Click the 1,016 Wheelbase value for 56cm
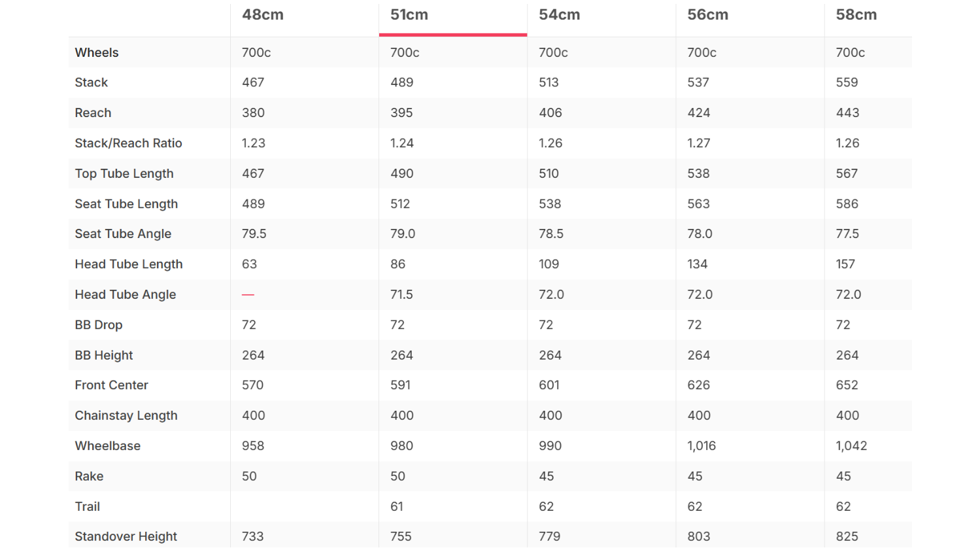980x552 pixels. [701, 446]
